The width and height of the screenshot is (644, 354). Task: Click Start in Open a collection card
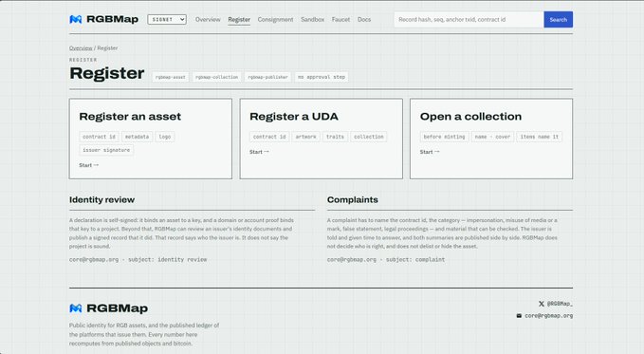pos(430,152)
